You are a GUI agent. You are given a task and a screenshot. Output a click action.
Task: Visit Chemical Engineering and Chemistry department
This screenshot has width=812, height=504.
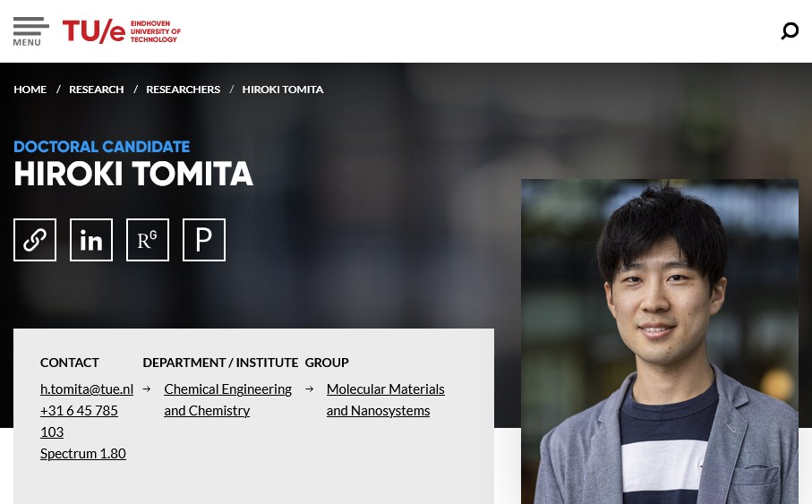coord(228,399)
